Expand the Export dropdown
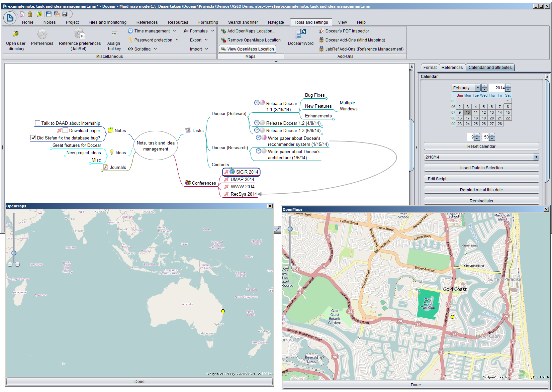Viewport: 552px width, 392px height. click(x=206, y=40)
